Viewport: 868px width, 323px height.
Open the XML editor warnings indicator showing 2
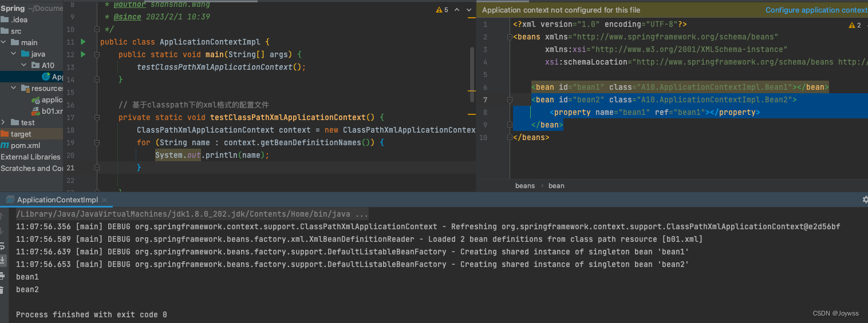pyautogui.click(x=854, y=25)
